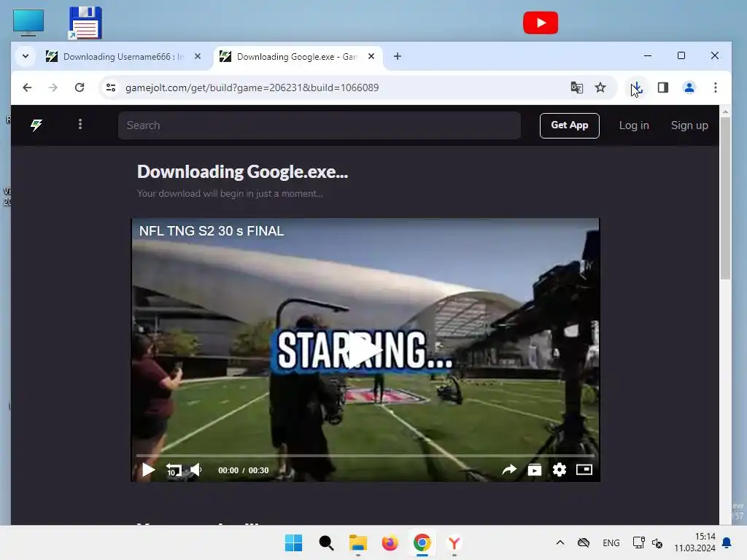This screenshot has height=560, width=747.
Task: Open the Log in link
Action: 634,125
